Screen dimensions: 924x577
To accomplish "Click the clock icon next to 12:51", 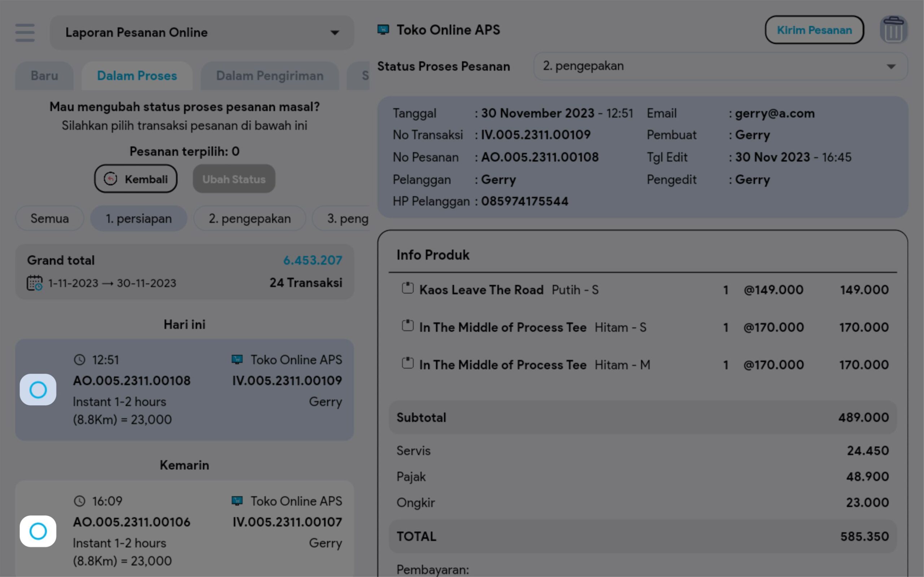I will [79, 360].
